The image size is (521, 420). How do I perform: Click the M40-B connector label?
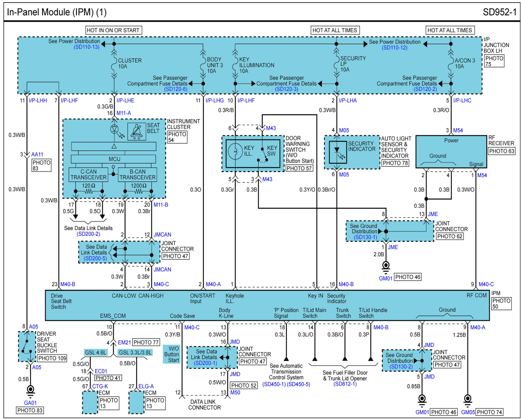(x=68, y=284)
